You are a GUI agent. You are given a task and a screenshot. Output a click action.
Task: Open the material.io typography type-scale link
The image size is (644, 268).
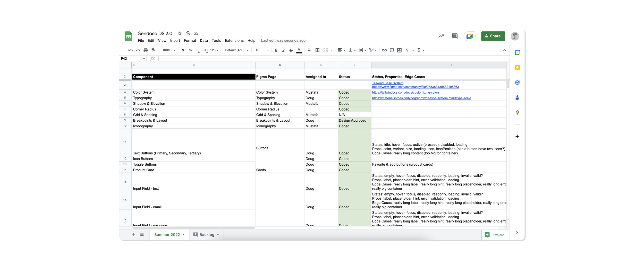click(x=421, y=98)
